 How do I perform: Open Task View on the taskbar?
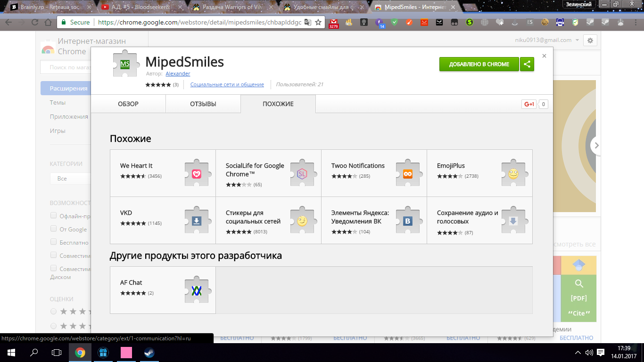pos(57,353)
